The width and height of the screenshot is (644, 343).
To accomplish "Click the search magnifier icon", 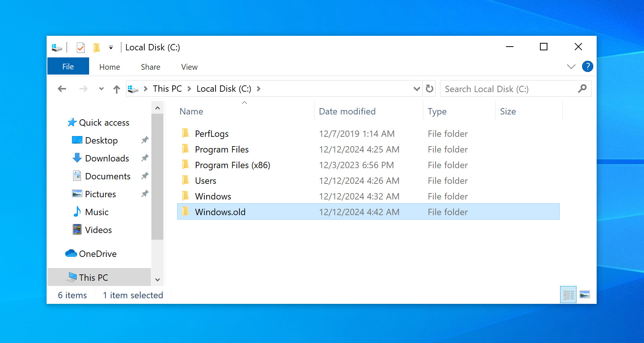I will pos(582,89).
